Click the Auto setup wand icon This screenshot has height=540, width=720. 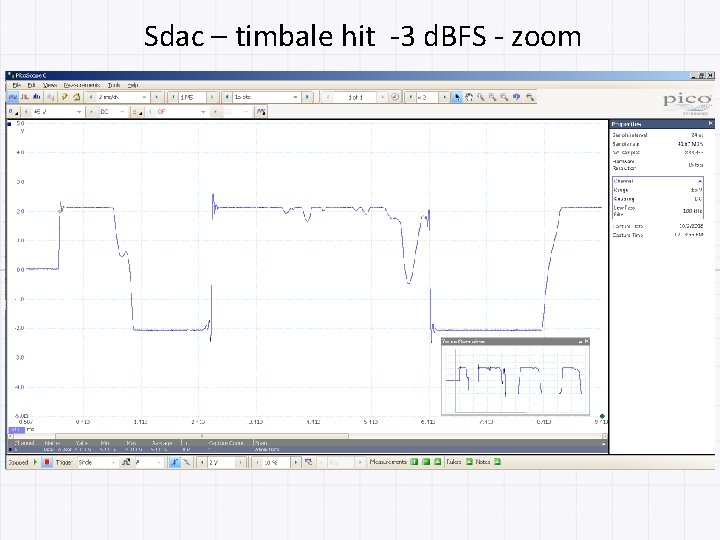[65, 97]
